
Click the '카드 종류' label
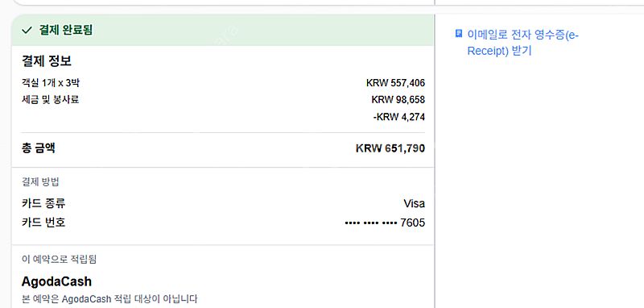click(43, 203)
